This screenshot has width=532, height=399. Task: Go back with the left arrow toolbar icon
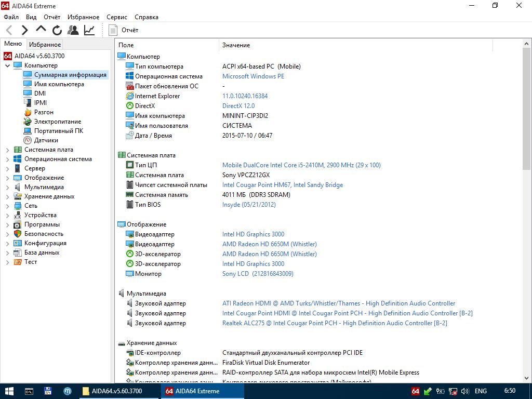coord(9,30)
